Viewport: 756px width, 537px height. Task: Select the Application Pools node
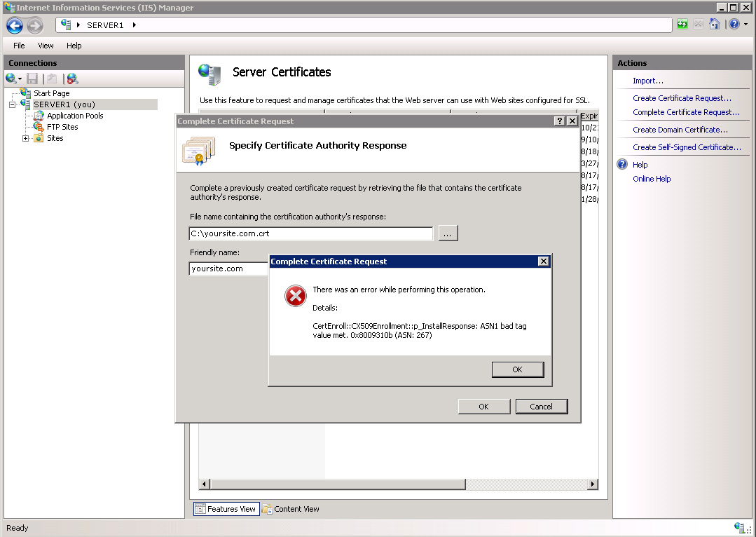75,116
